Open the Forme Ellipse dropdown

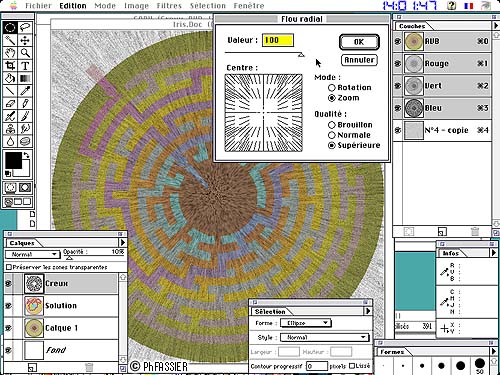point(306,323)
